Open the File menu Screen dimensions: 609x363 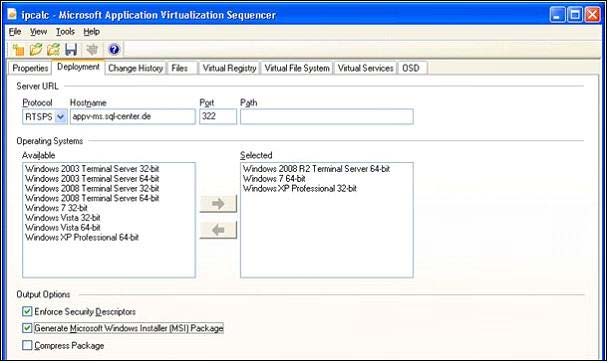(15, 32)
